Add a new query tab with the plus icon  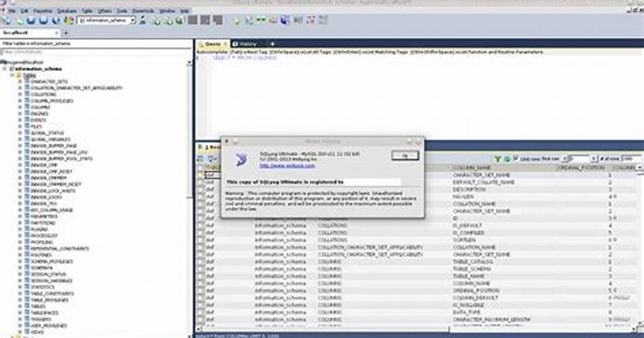272,44
